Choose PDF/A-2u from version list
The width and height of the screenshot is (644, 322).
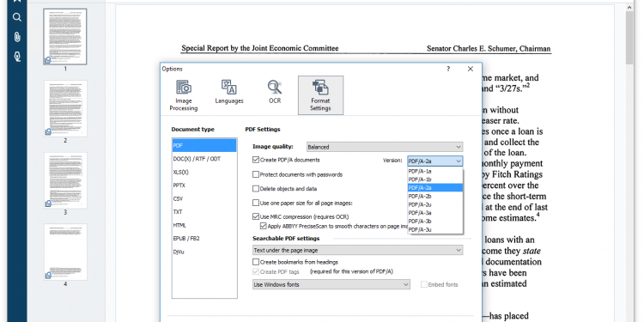435,204
